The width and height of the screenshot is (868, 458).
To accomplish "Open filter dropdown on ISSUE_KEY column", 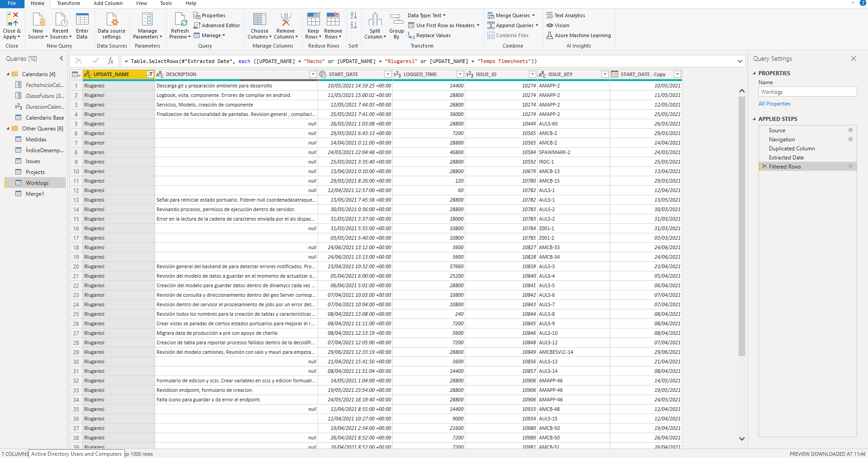I will 605,74.
